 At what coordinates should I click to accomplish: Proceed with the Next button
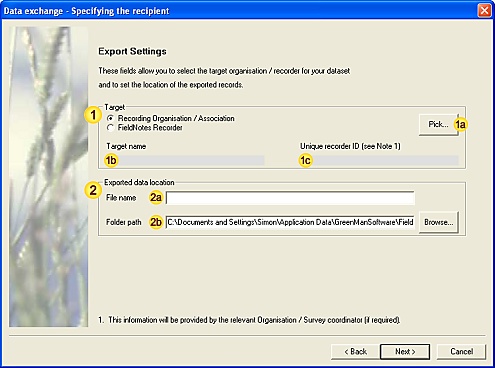coord(405,352)
